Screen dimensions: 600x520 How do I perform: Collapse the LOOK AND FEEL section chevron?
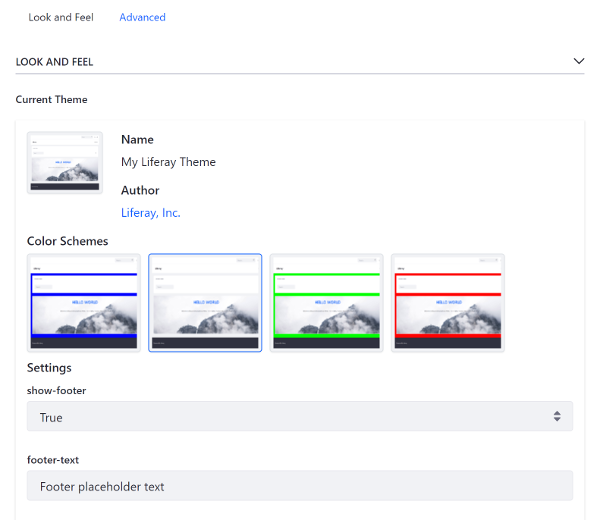(x=579, y=61)
